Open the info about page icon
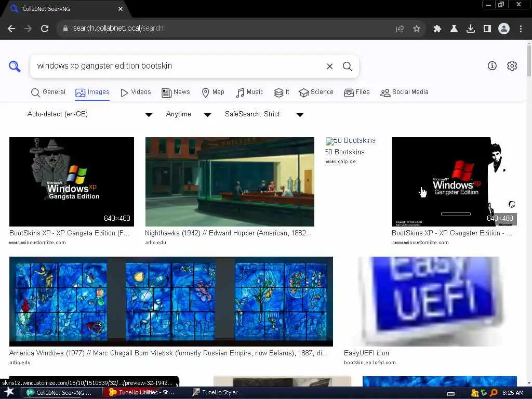The image size is (532, 399). pos(492,66)
